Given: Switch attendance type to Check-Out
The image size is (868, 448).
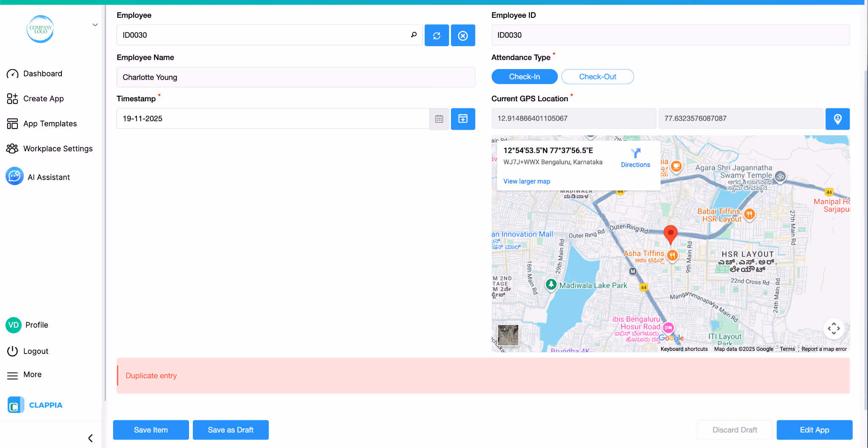Looking at the screenshot, I should (x=597, y=76).
